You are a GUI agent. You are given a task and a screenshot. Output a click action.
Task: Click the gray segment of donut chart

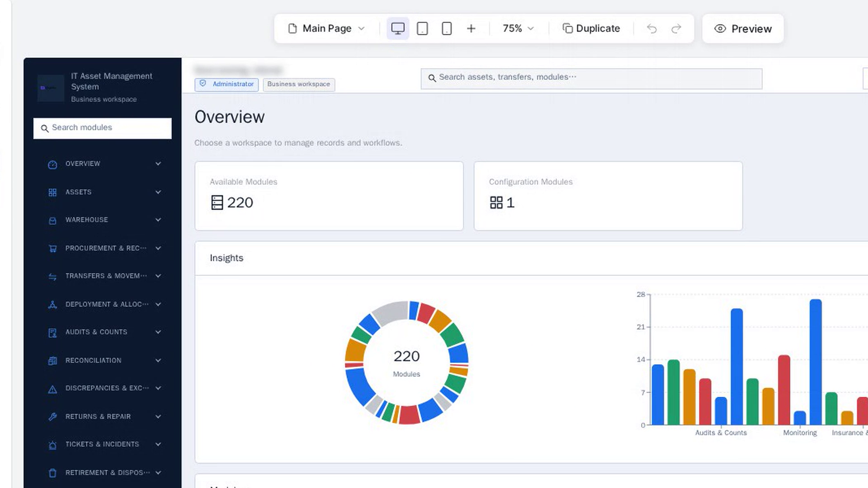point(391,313)
